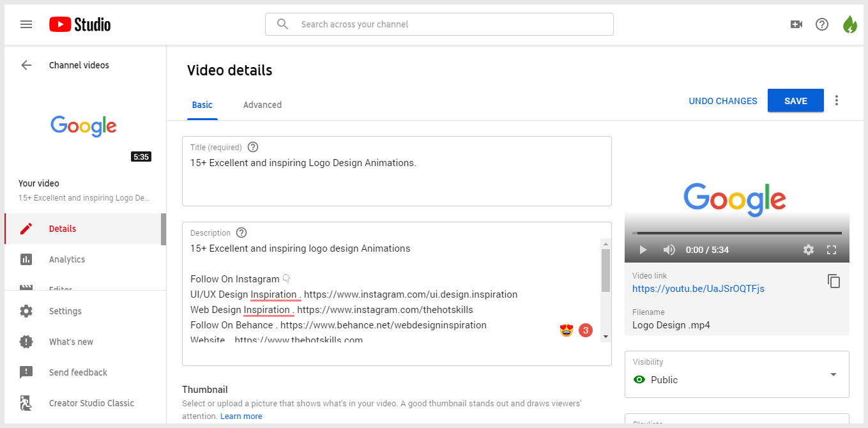Click the Title help question icon
The height and width of the screenshot is (428, 868).
[x=253, y=147]
